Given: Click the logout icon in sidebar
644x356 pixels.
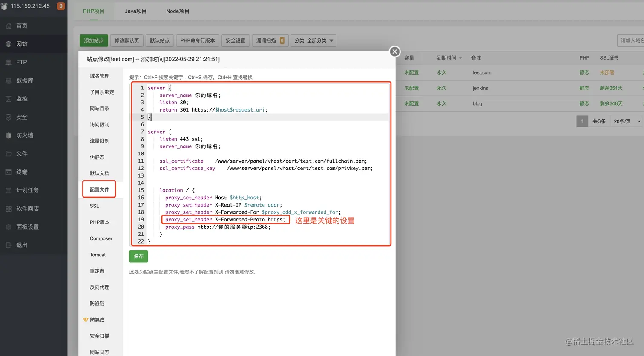Looking at the screenshot, I should (9, 246).
